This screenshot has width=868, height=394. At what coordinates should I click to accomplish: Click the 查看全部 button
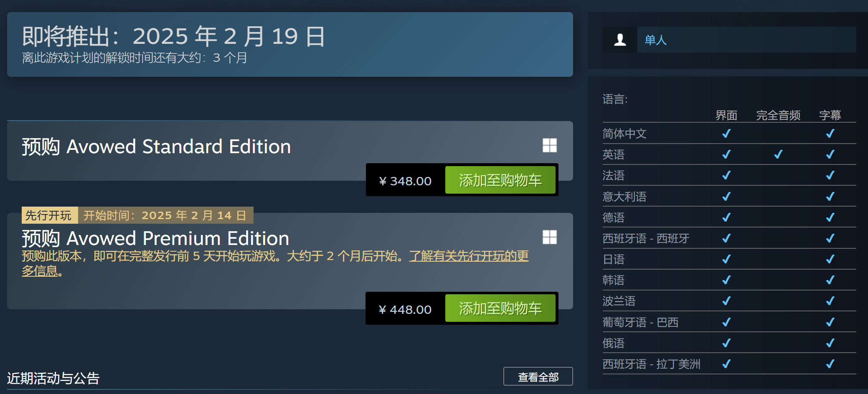click(x=538, y=376)
